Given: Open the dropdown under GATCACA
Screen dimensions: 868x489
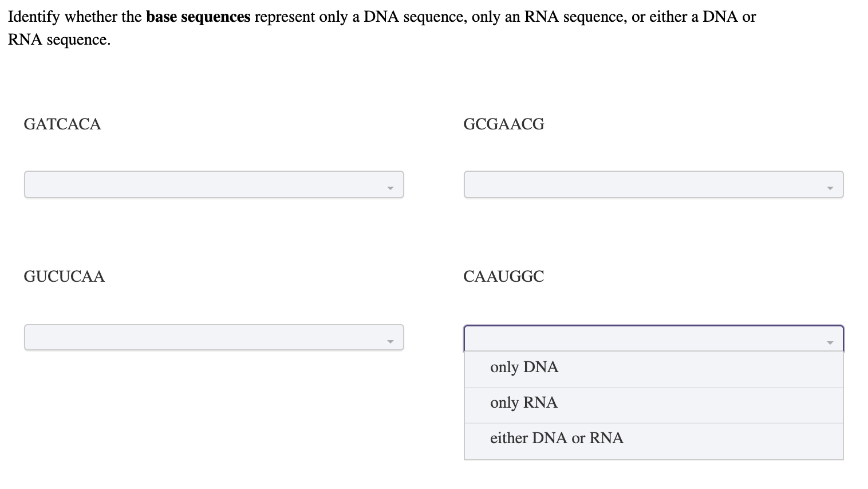Looking at the screenshot, I should click(214, 184).
